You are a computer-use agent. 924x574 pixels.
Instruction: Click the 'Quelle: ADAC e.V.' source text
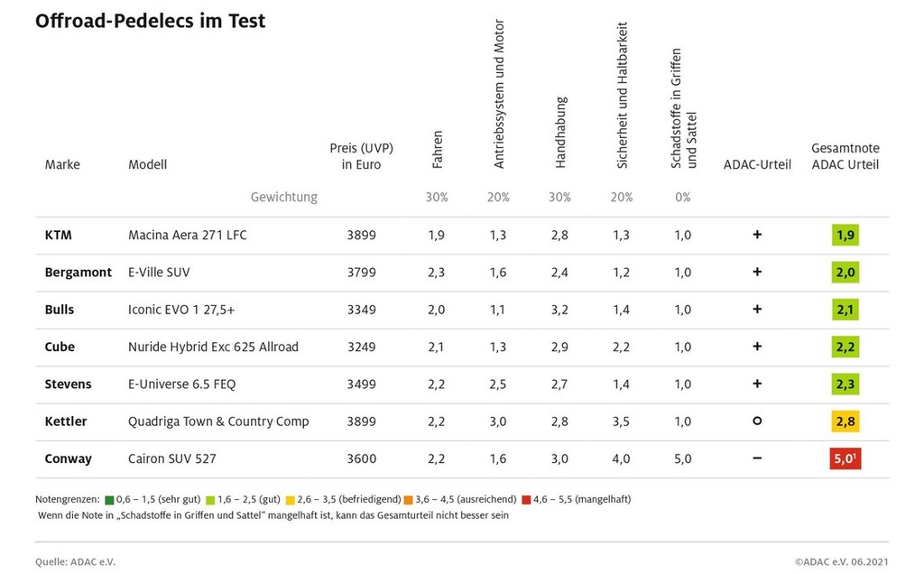pos(76,561)
